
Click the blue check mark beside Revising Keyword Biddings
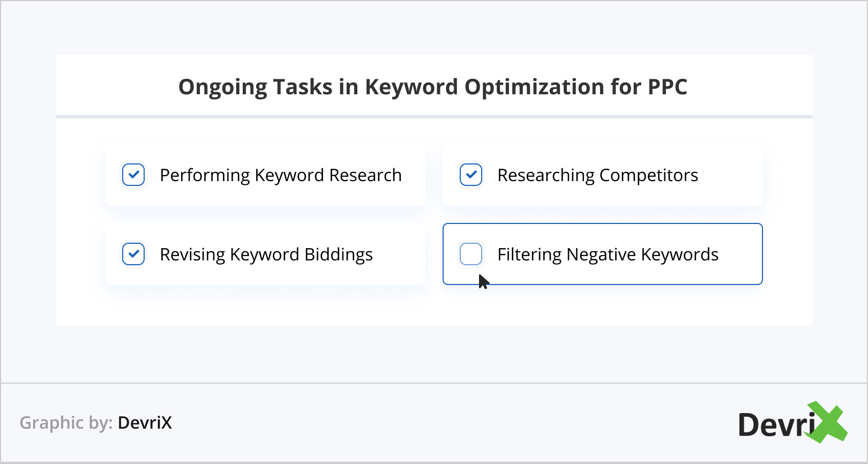tap(133, 254)
